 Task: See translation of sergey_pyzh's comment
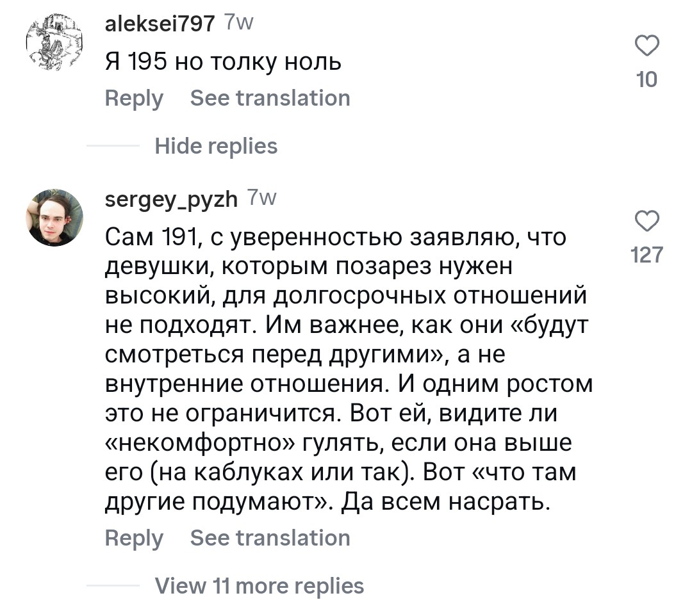(270, 538)
